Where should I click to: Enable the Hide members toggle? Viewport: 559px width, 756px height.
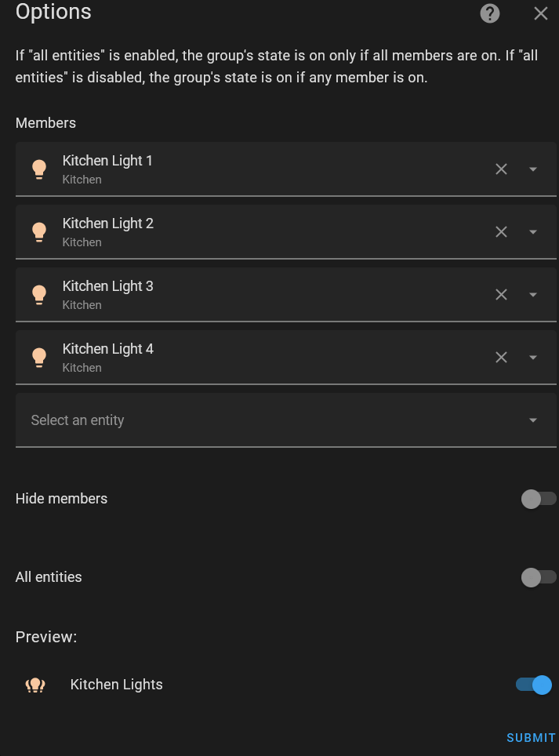click(539, 499)
